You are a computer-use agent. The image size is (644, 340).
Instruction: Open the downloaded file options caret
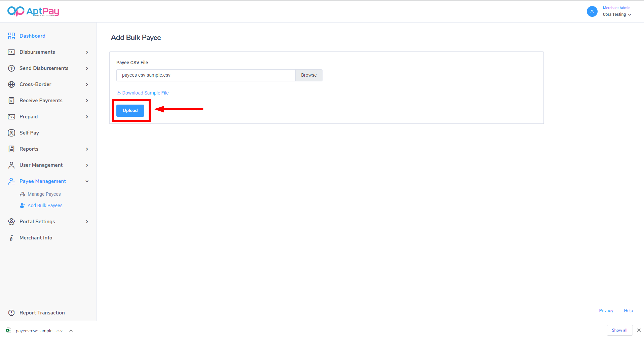[71, 331]
